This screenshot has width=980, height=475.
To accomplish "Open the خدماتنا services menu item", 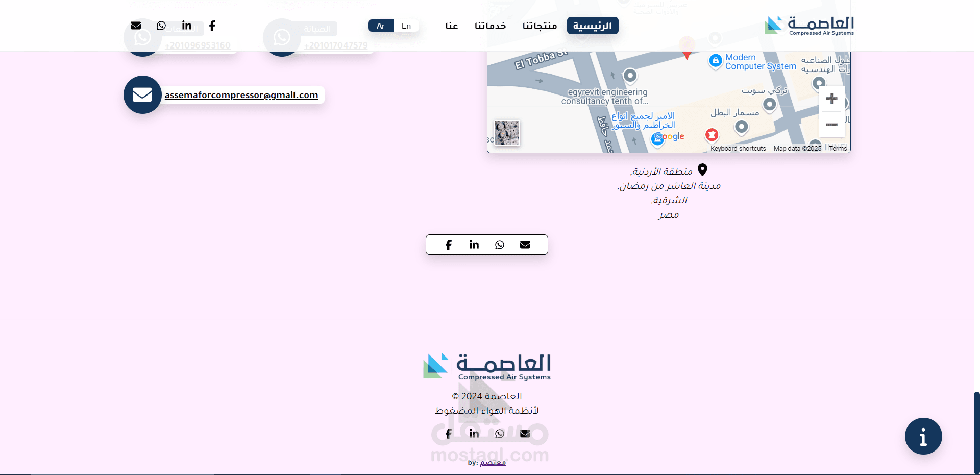I will coord(491,26).
